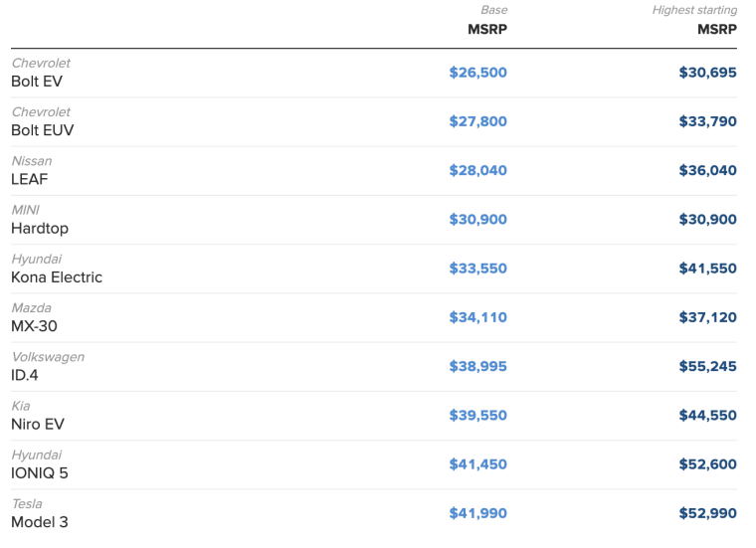756x548 pixels.
Task: Click the $55,245 highest starting price
Action: pyautogui.click(x=708, y=366)
